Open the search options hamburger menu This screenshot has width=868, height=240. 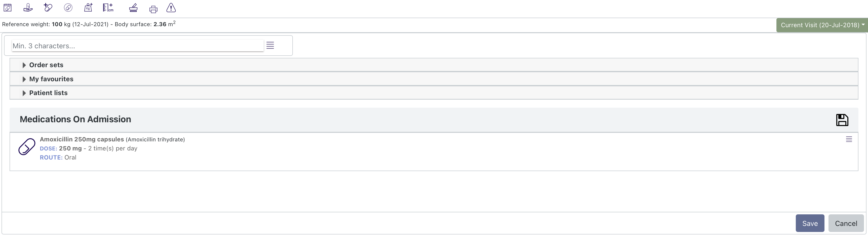tap(270, 45)
